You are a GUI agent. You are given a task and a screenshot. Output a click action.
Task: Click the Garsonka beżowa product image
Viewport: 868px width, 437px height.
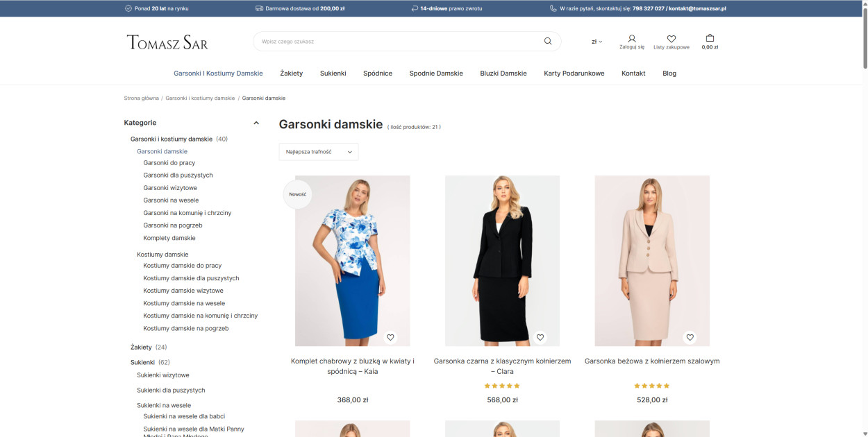pos(652,260)
